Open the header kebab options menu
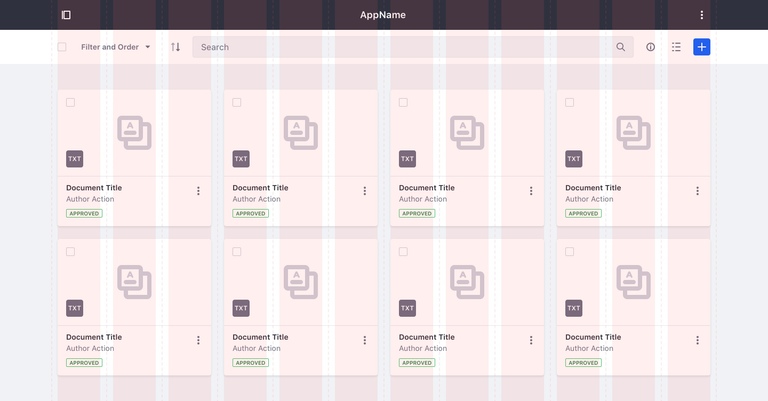Viewport: 768px width, 401px height. coord(701,15)
